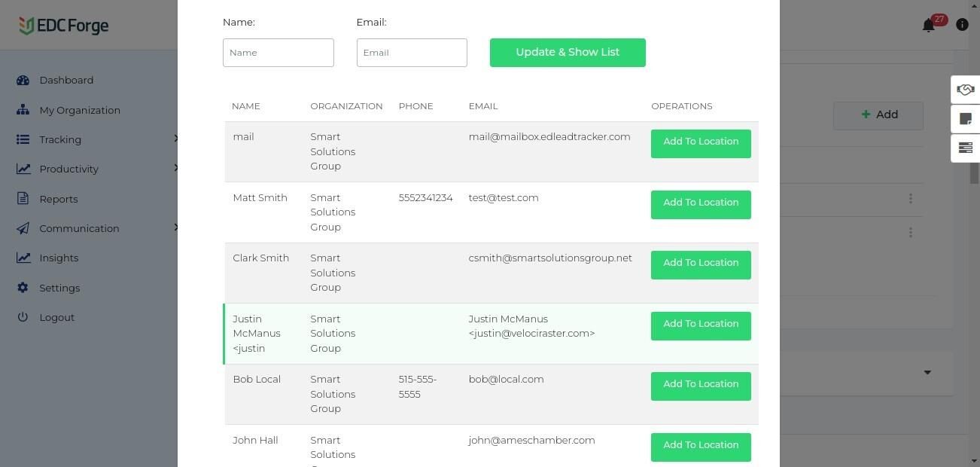Click Update & Show List button

coord(568,53)
